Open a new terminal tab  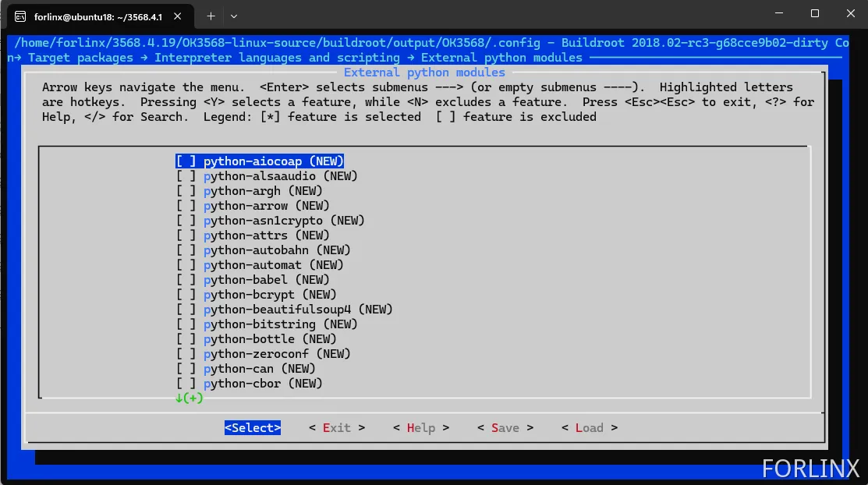(211, 16)
